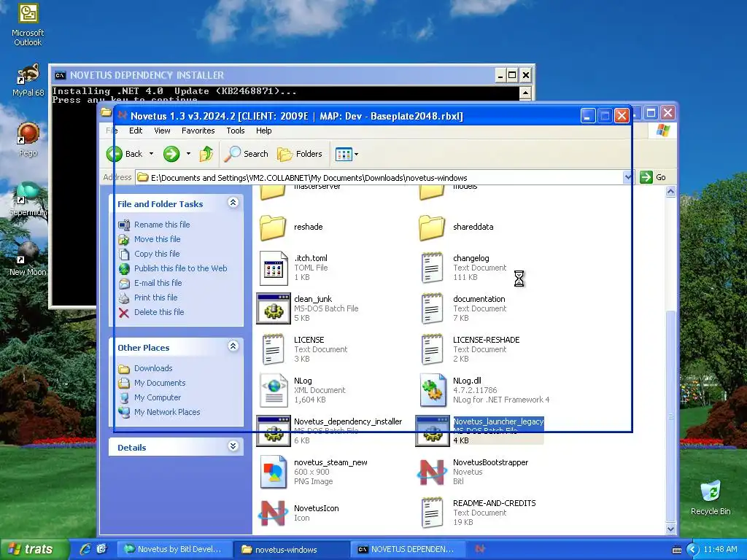Select the .itch.toml file icon
This screenshot has width=747, height=560.
click(x=274, y=268)
